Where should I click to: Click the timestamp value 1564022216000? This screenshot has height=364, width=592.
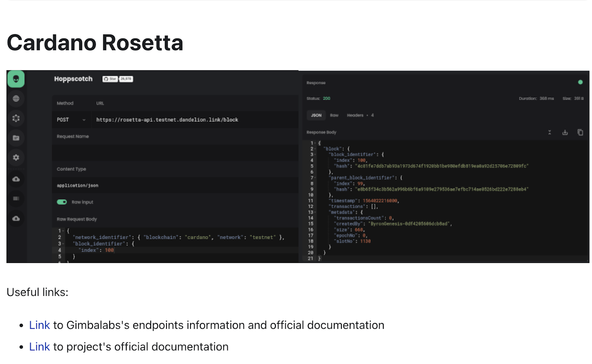pyautogui.click(x=380, y=201)
